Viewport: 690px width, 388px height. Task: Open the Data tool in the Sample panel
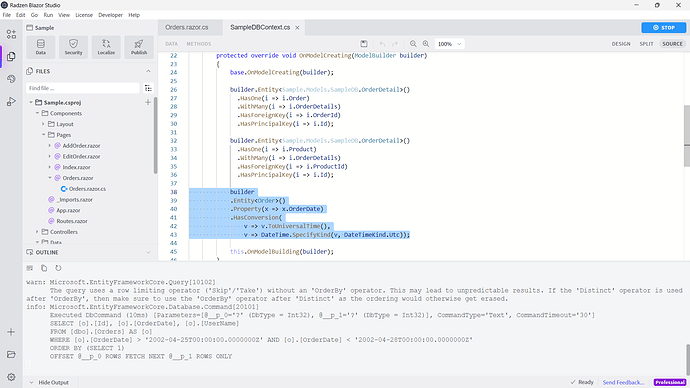40,47
